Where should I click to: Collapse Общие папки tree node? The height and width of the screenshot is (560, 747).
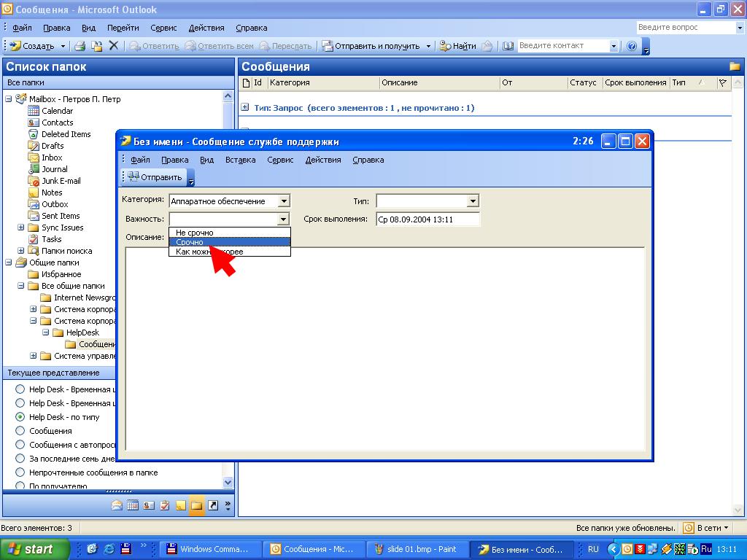pyautogui.click(x=9, y=262)
